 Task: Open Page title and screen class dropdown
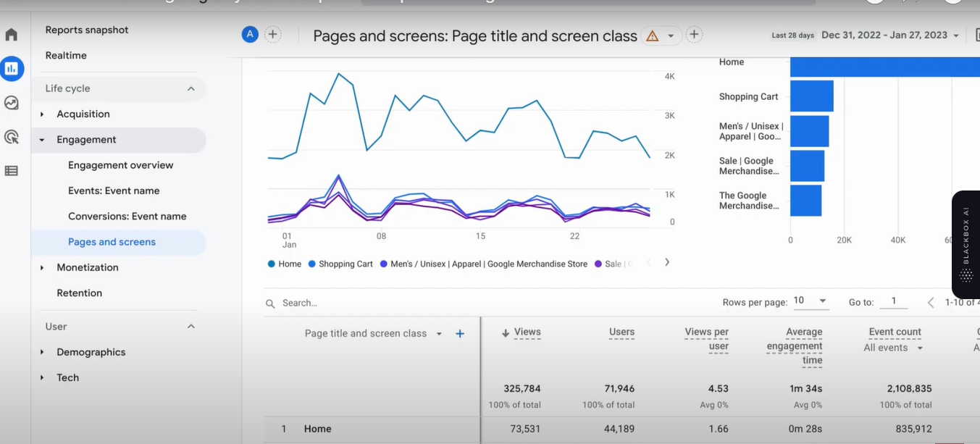pyautogui.click(x=439, y=334)
